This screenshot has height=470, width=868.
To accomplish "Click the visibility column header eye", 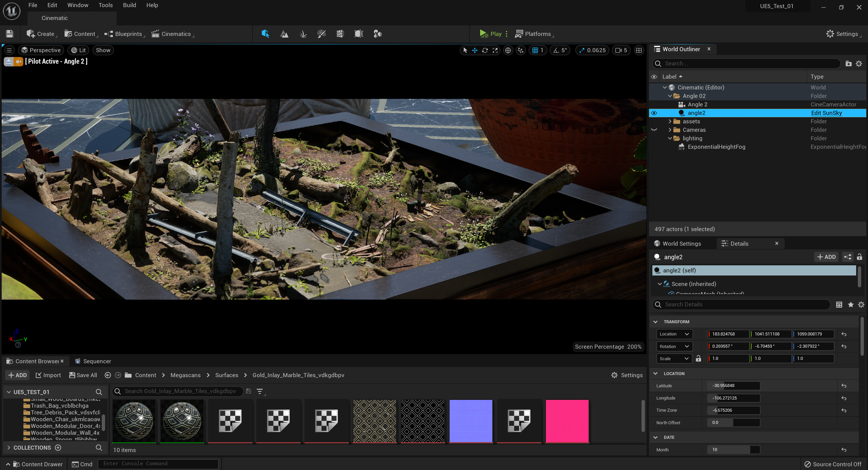I will coord(654,77).
